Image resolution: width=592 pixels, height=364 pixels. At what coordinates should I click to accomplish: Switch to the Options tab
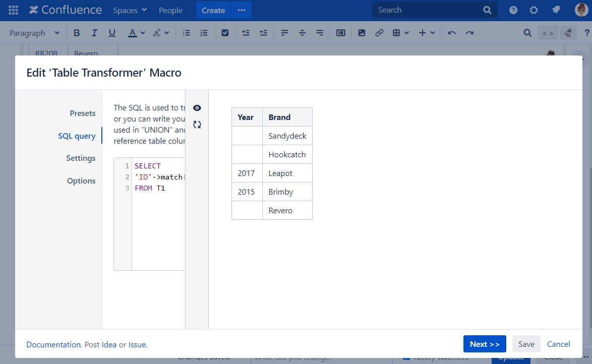point(81,181)
